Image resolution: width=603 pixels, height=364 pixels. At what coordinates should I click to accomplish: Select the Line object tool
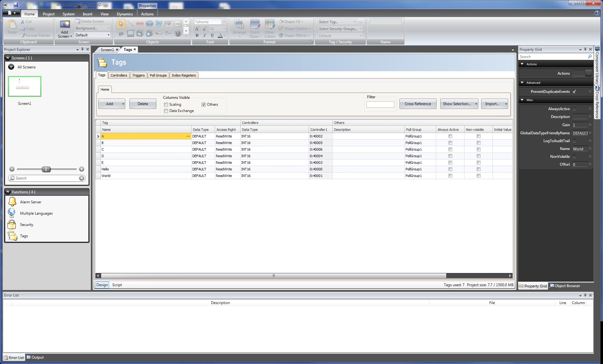tap(131, 24)
